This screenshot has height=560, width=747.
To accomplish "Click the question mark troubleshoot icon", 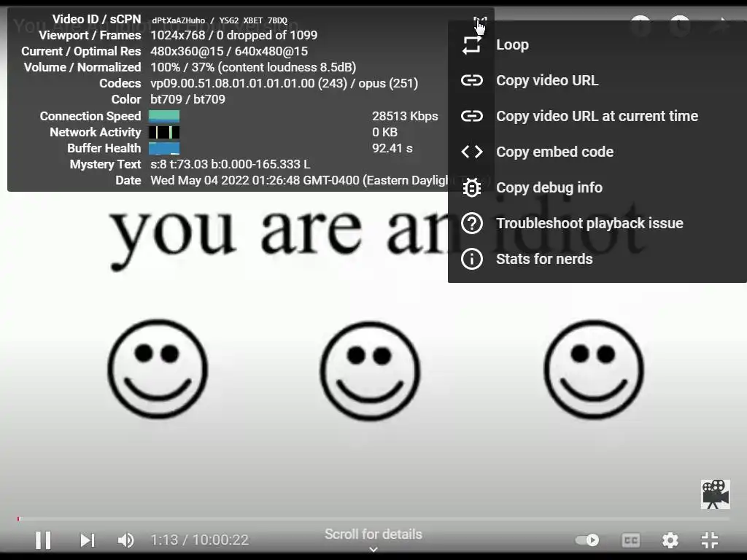I will click(472, 223).
